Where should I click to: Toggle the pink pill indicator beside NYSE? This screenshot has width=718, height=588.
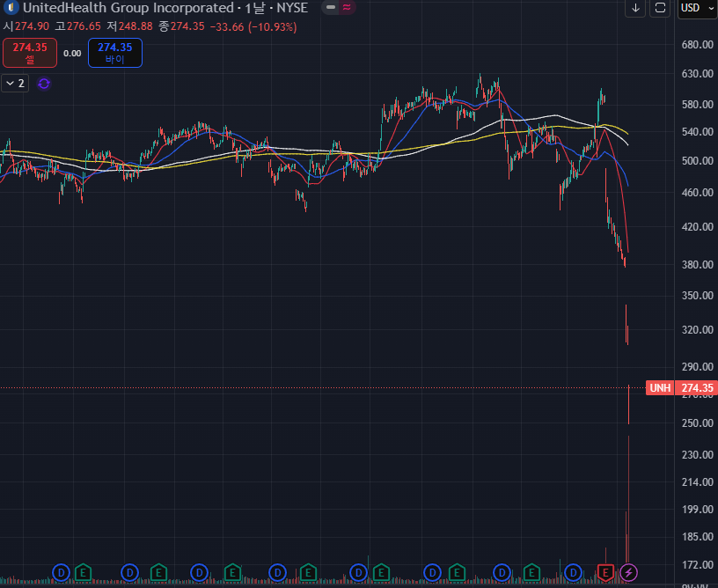(x=347, y=9)
